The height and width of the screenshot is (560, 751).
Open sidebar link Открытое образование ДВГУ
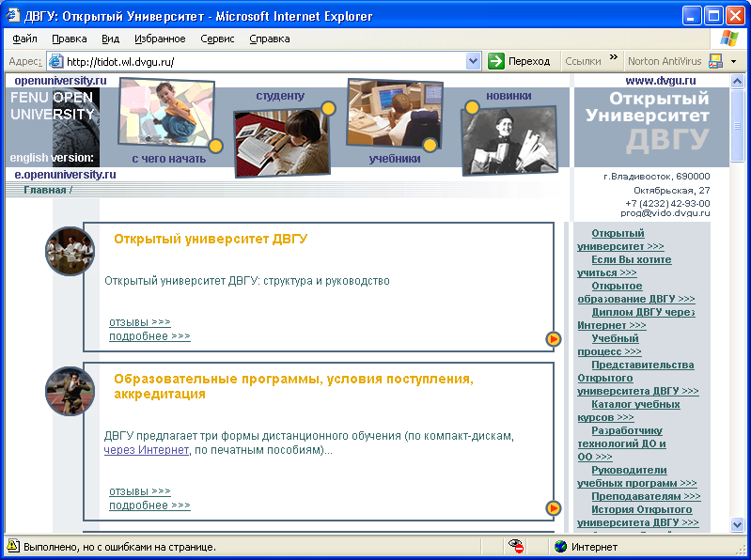coord(636,292)
